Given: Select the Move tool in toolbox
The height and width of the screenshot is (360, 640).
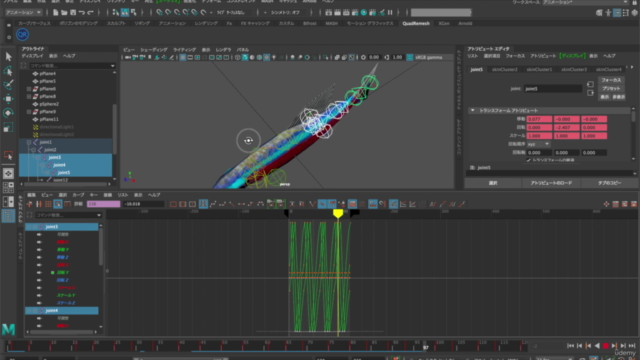Looking at the screenshot, I should tap(8, 99).
